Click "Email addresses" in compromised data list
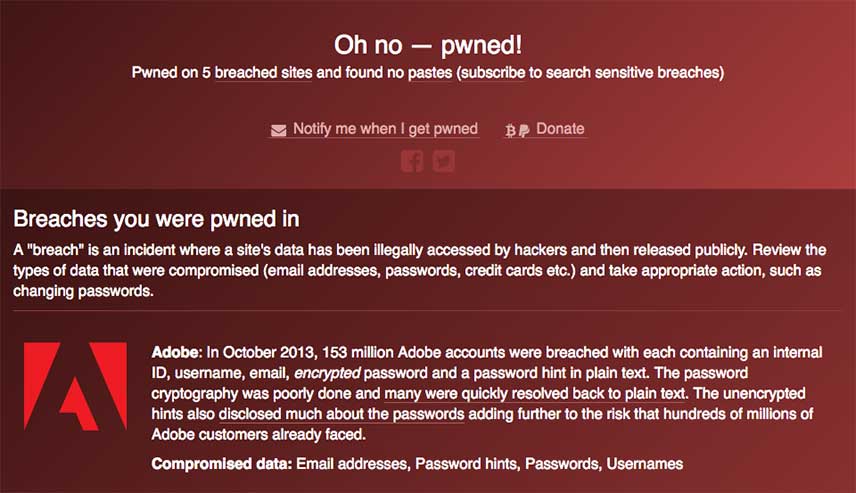The height and width of the screenshot is (493, 856). (x=352, y=464)
